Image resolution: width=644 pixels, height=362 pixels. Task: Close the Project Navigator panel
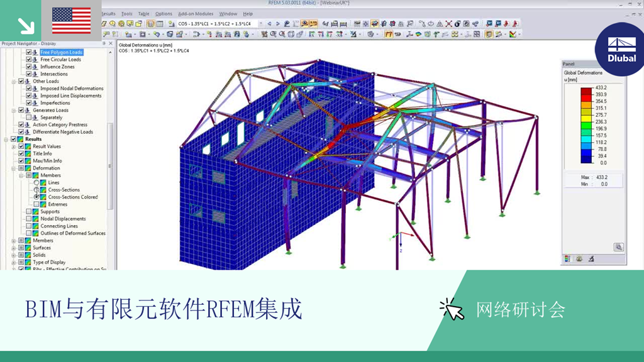(x=111, y=43)
